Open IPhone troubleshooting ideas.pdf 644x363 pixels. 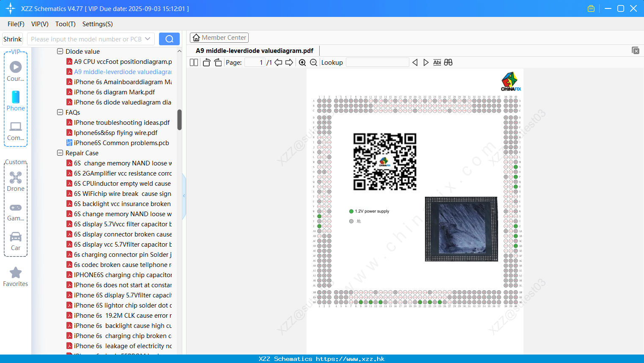[122, 122]
